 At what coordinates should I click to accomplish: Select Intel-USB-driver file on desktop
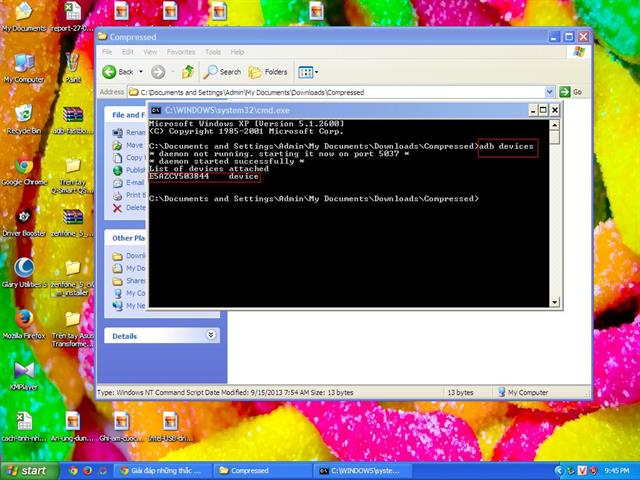click(x=170, y=427)
